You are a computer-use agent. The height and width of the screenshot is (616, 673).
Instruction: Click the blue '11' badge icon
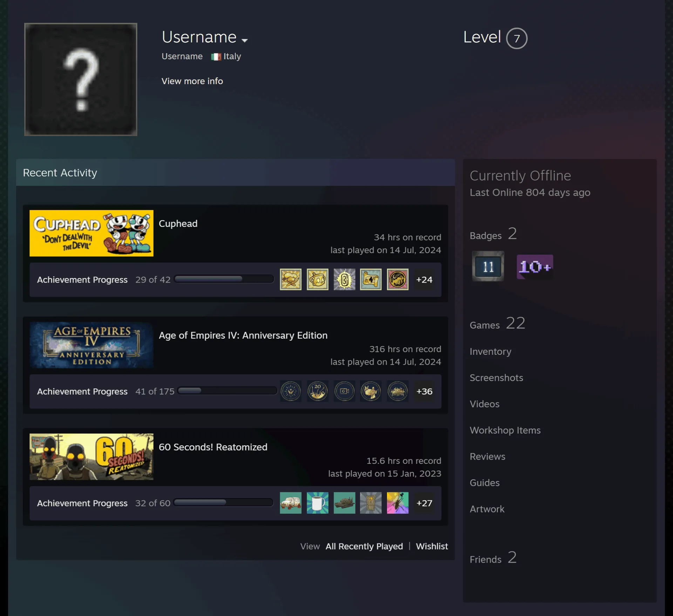[x=488, y=266]
